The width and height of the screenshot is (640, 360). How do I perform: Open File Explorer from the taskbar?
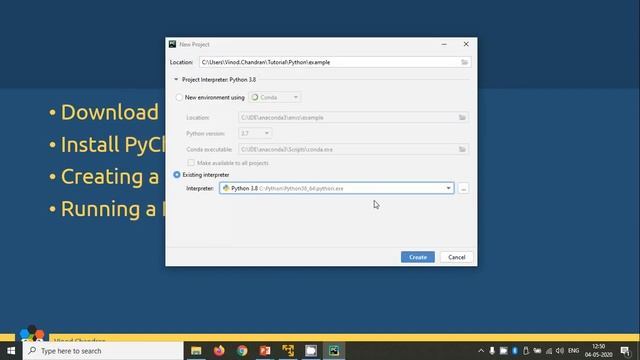tap(196, 351)
